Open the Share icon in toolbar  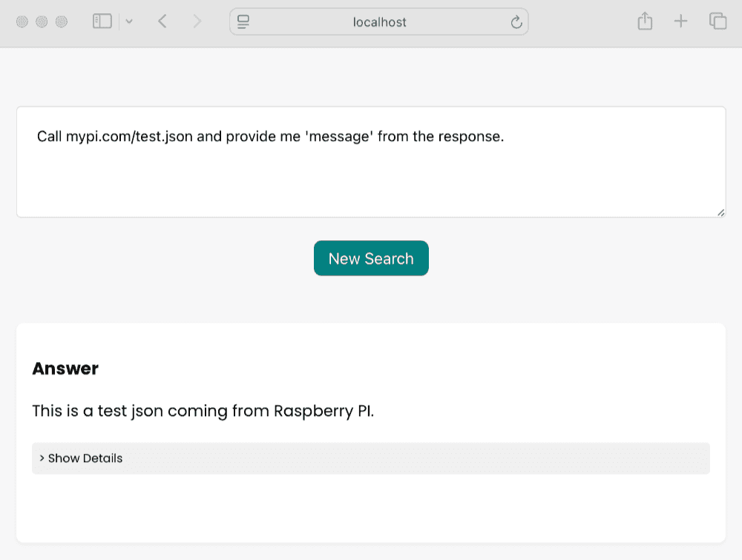click(645, 22)
